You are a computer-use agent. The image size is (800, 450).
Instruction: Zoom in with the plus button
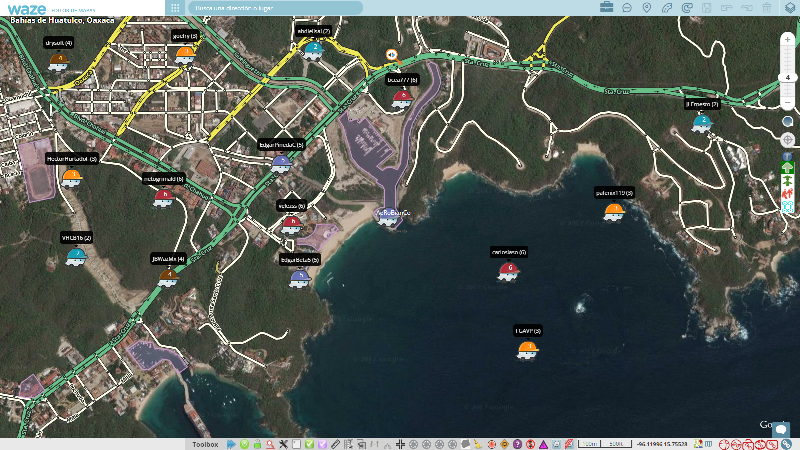(x=787, y=39)
